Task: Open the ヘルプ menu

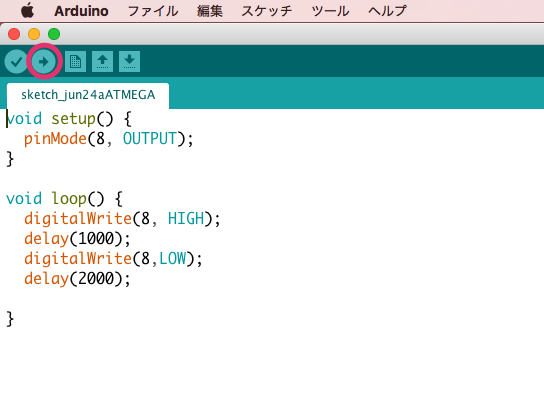Action: (387, 11)
